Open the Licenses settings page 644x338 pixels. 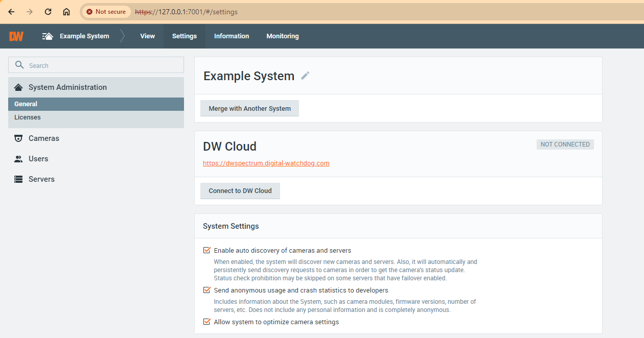pyautogui.click(x=28, y=117)
